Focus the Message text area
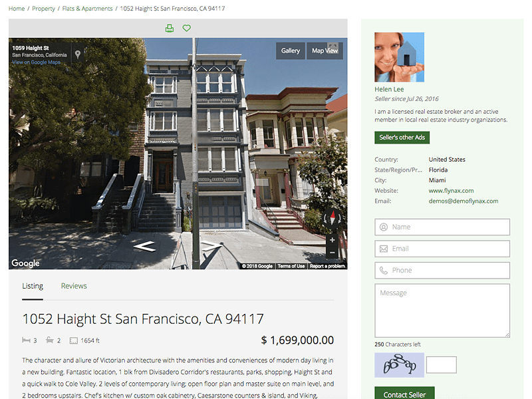The height and width of the screenshot is (399, 532). pos(442,311)
